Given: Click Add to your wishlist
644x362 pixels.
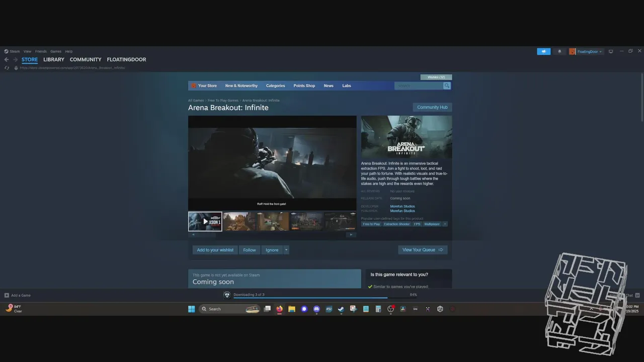Looking at the screenshot, I should pos(215,250).
